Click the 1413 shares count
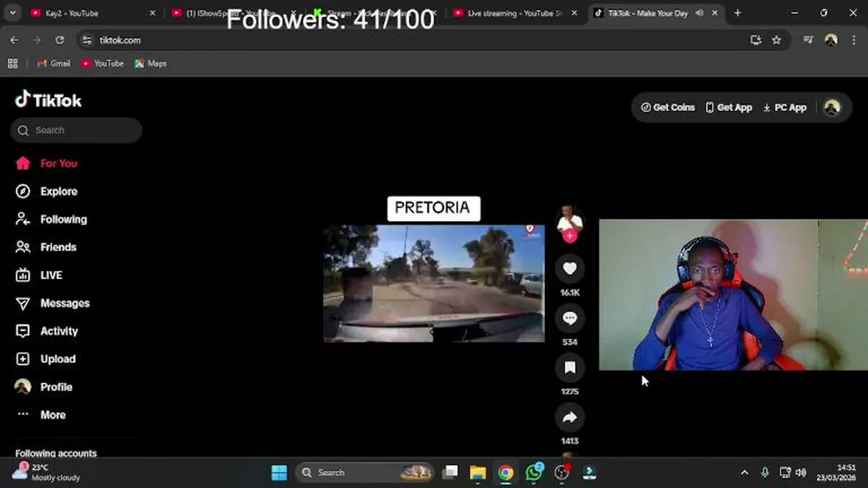The width and height of the screenshot is (868, 488). click(570, 441)
